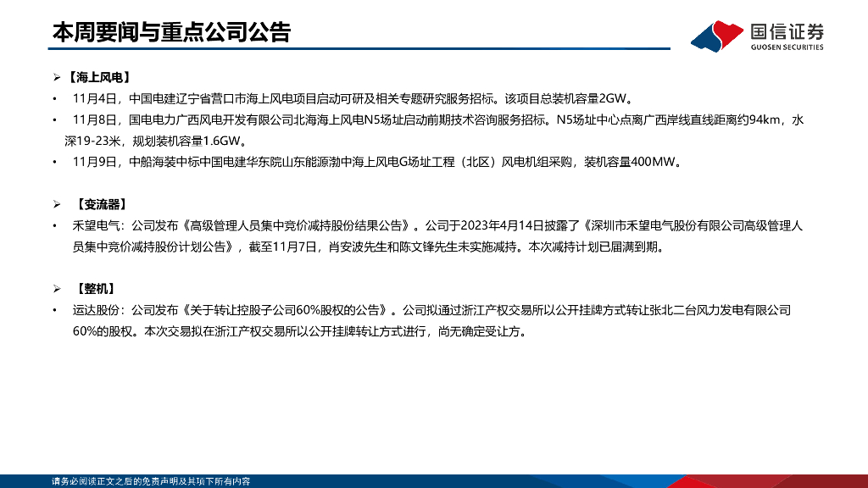The height and width of the screenshot is (488, 868).
Task: Click the 国信证券 Chinese brand name
Action: point(787,31)
